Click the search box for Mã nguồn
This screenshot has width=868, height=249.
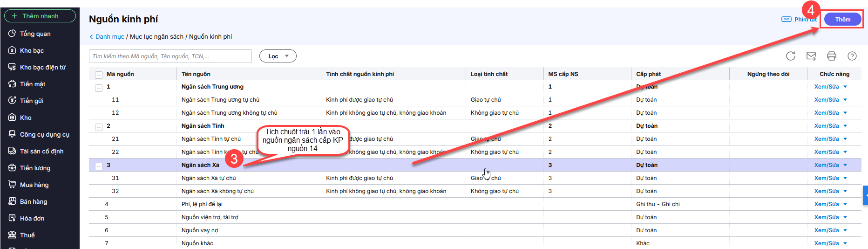(170, 56)
